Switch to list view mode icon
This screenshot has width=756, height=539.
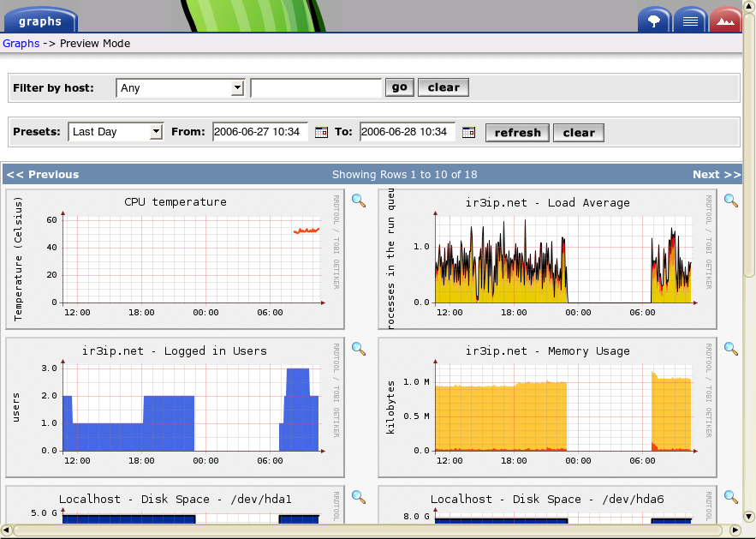(690, 21)
